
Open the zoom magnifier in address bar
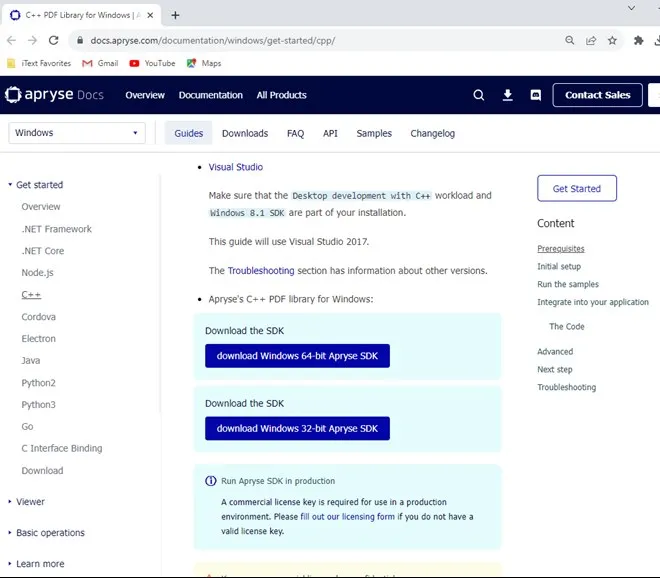click(x=570, y=40)
